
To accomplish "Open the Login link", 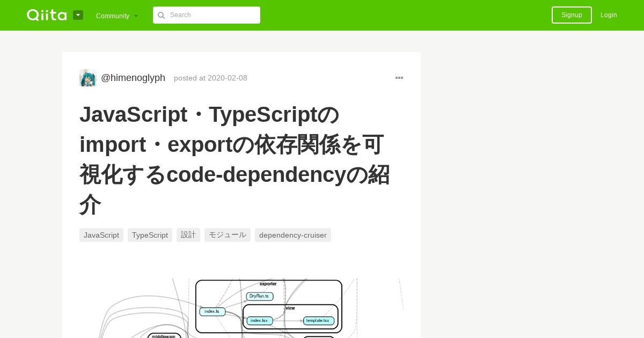I will tap(609, 15).
